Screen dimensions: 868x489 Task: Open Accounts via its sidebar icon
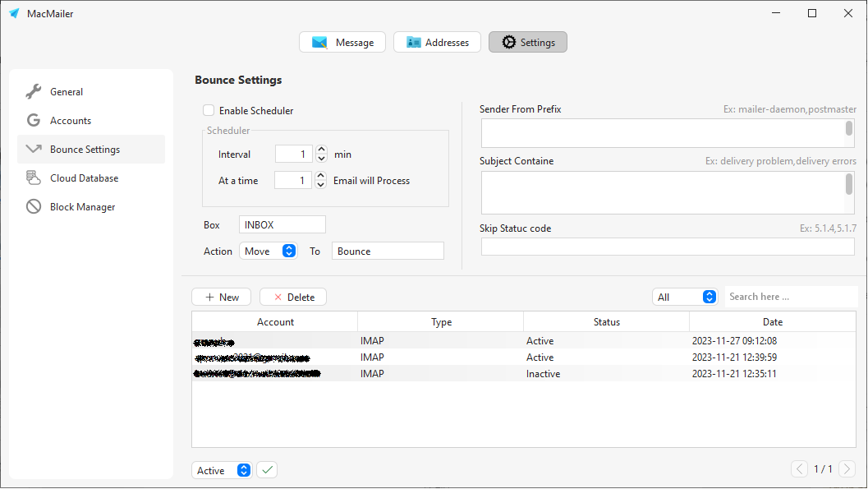coord(33,120)
